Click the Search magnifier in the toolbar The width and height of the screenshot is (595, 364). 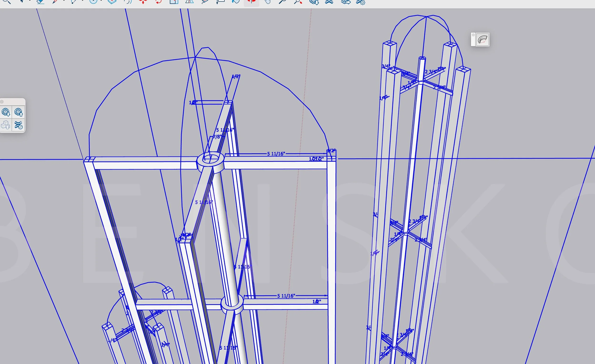point(7,2)
